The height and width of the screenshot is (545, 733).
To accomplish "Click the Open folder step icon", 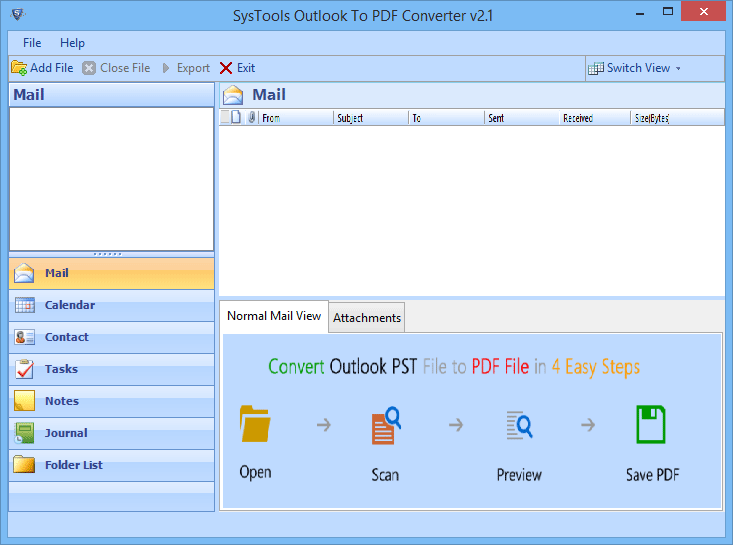I will pos(255,424).
